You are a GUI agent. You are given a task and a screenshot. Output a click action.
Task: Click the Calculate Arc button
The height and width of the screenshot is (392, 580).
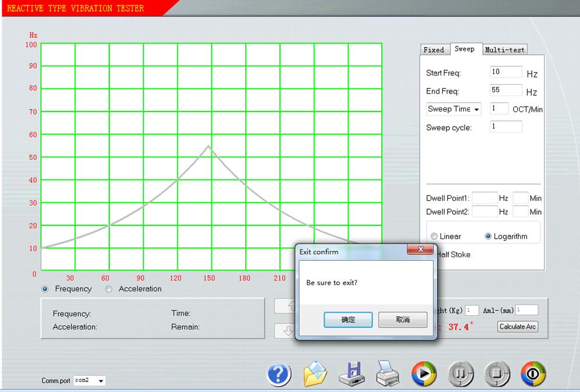[517, 326]
